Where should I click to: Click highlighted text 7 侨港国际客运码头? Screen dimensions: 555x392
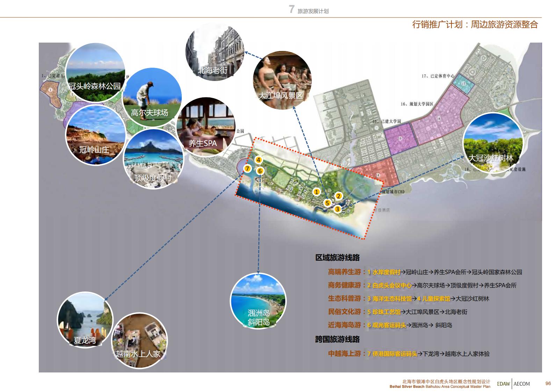point(392,354)
